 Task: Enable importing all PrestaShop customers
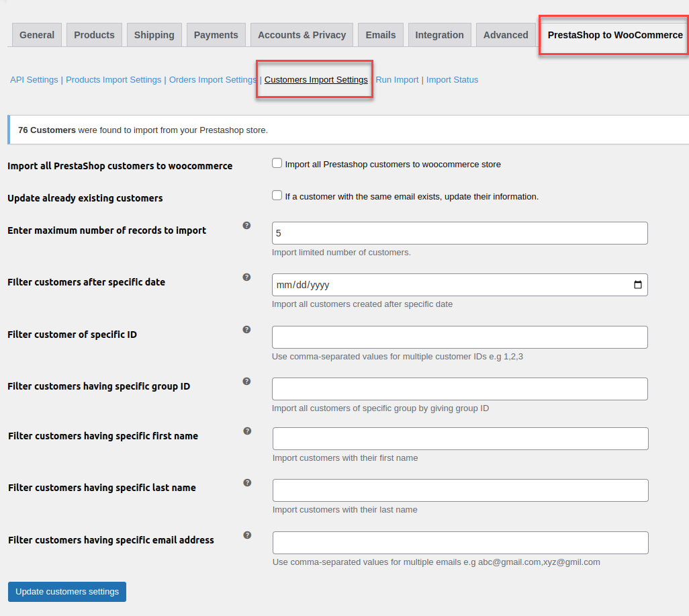tap(277, 163)
